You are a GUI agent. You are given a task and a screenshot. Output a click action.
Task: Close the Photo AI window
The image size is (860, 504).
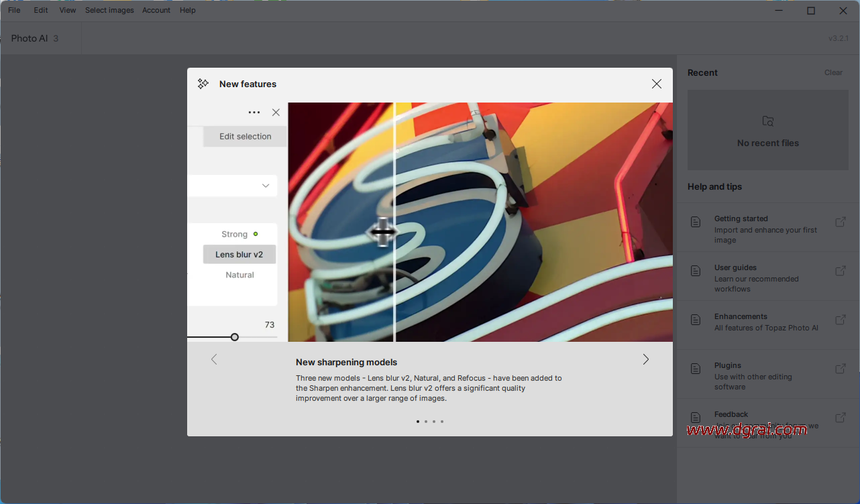point(843,10)
